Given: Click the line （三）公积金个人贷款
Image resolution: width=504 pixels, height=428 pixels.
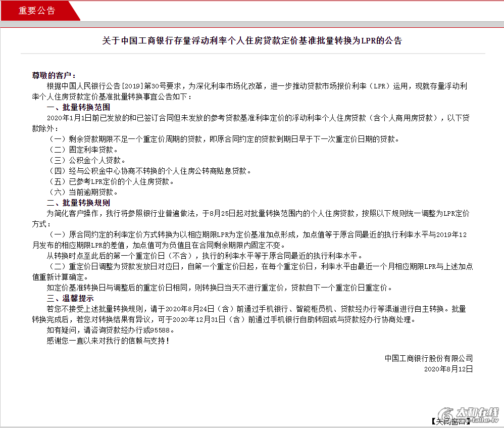Looking at the screenshot, I should (x=86, y=160).
